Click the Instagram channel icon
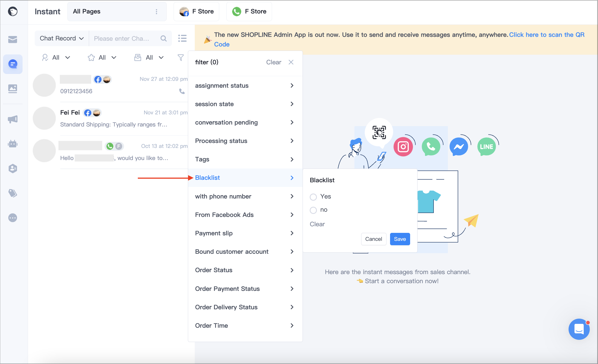598x364 pixels. tap(403, 147)
